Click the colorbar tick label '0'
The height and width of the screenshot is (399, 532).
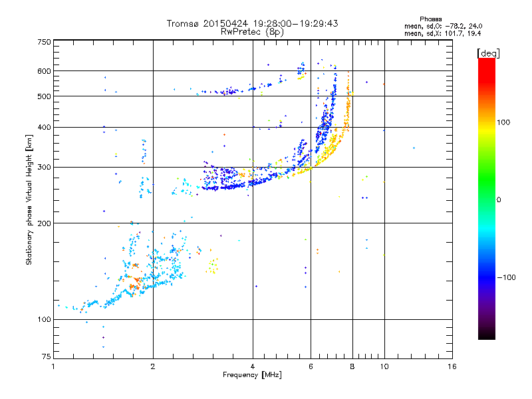point(499,200)
